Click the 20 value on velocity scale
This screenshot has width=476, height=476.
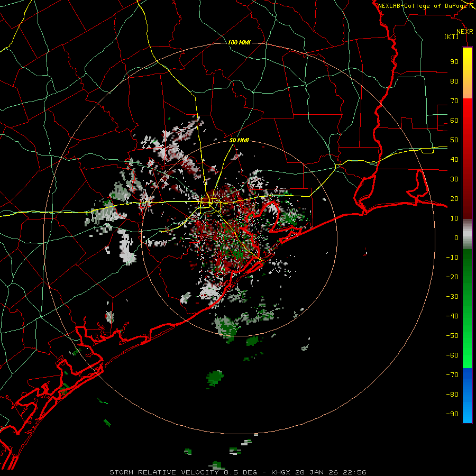tap(454, 198)
